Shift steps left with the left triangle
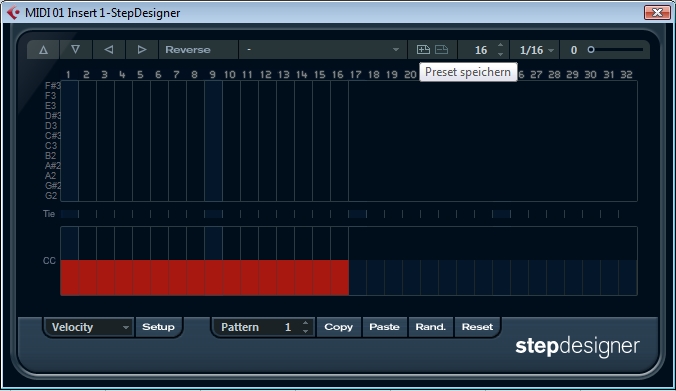Screen dimensions: 676x391 109,50
